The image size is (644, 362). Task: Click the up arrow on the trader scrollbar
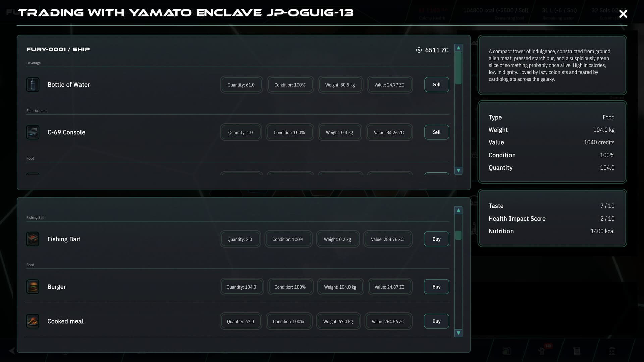coord(458,209)
